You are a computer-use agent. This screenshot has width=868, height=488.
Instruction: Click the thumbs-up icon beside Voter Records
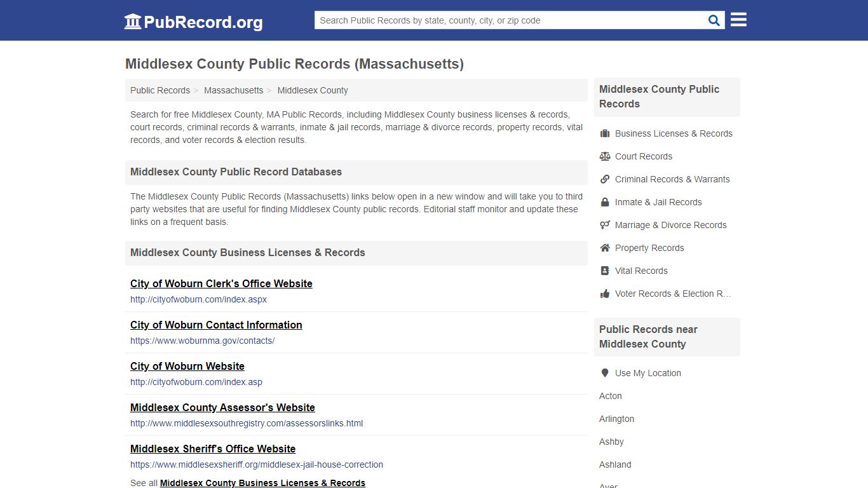(x=605, y=294)
